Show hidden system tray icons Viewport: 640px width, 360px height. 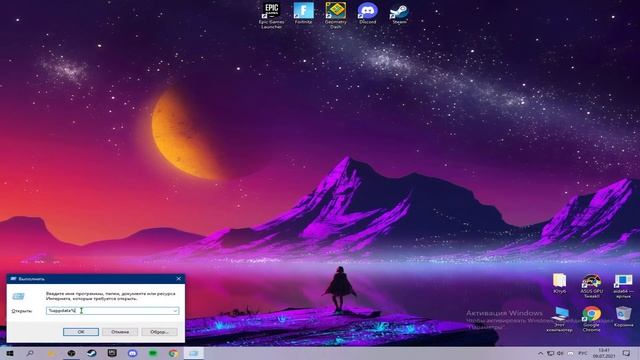coord(540,353)
